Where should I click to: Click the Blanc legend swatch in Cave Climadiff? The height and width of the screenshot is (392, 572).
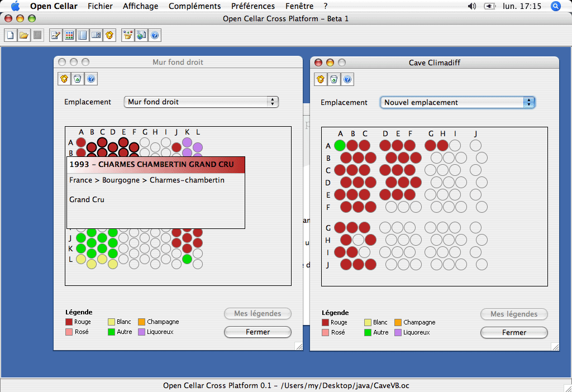(368, 322)
